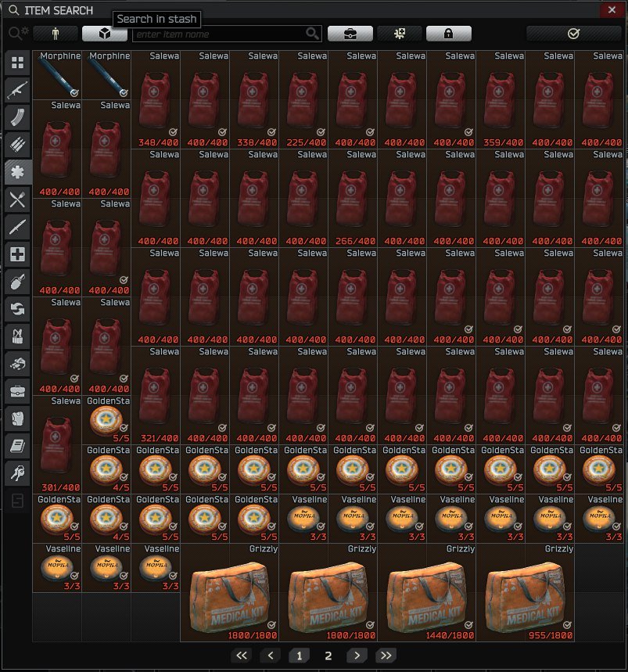Screen dimensions: 628x672
Task: Click the search settings gear-magnifier icon
Action: [19, 33]
